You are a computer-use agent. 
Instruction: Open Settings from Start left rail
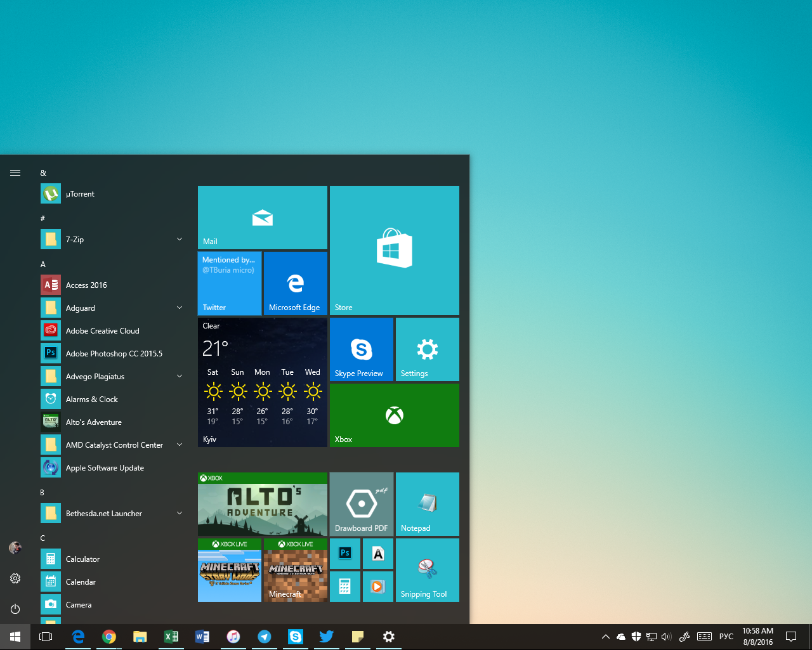click(15, 578)
